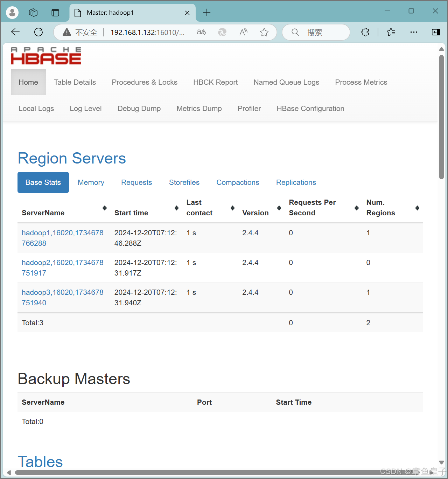Open Metrics Dump page
The width and height of the screenshot is (448, 479).
coord(199,109)
